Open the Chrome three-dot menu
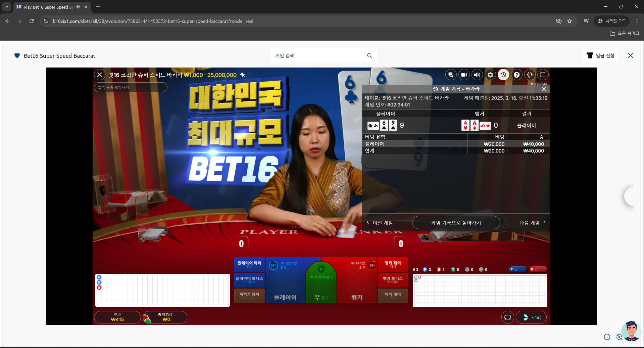Screen dimensions: 644x348 637,21
